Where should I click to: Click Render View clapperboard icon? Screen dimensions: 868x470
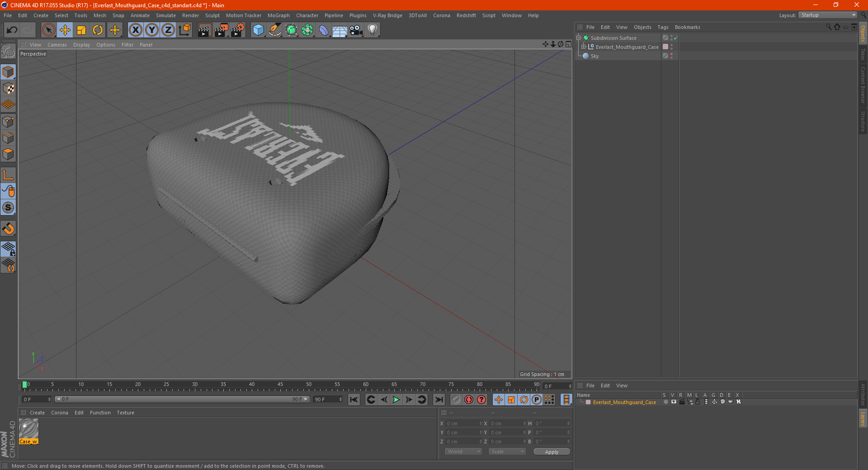click(204, 30)
